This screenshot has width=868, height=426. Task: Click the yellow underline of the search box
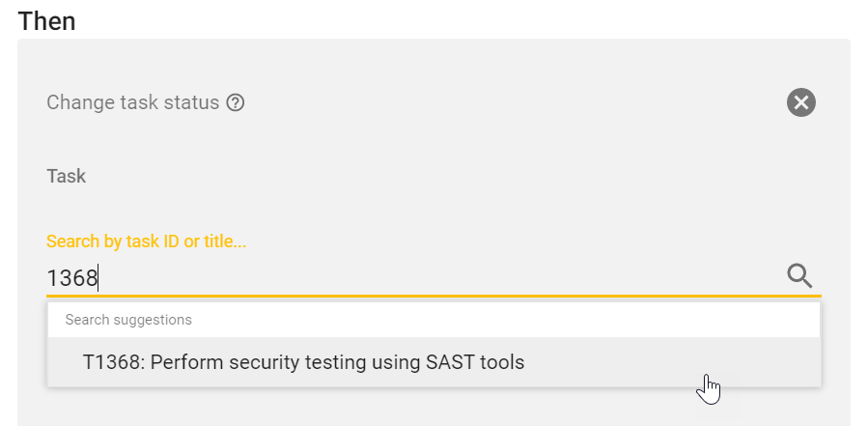(x=434, y=296)
